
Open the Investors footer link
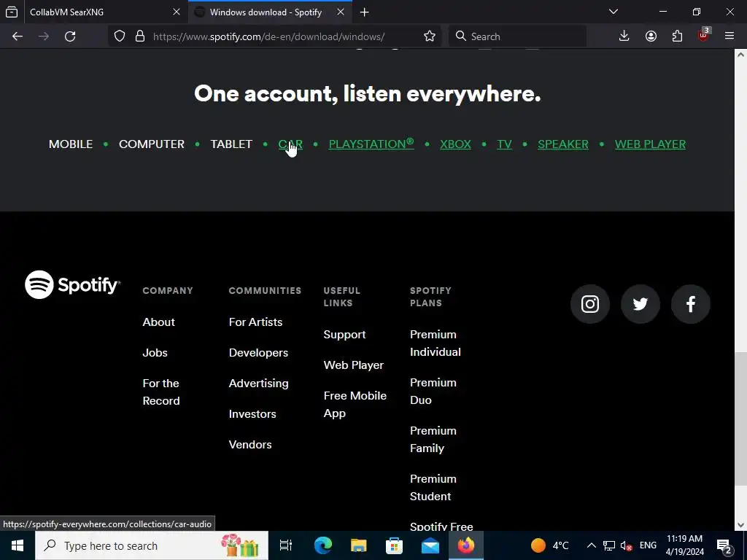tap(252, 414)
